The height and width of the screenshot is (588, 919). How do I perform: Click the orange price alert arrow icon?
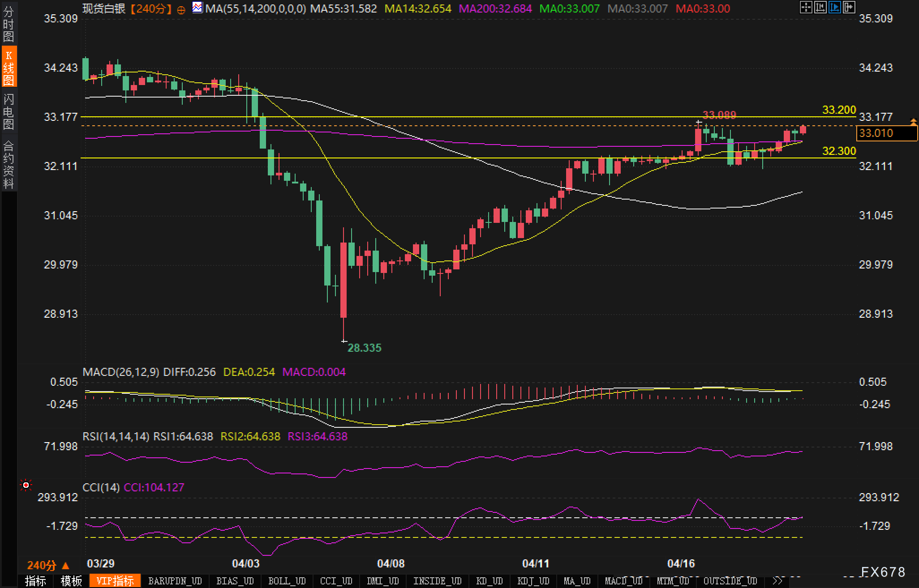(913, 122)
